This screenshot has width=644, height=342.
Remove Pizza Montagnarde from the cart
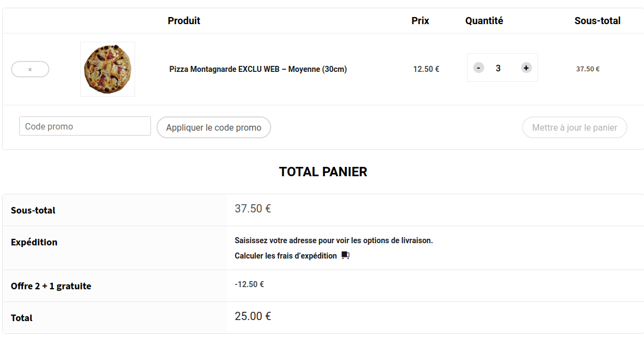(30, 69)
